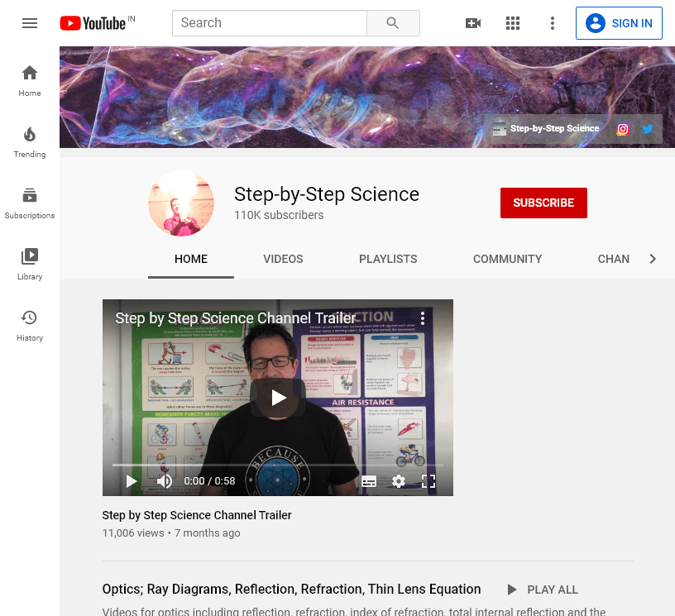Viewport: 675px width, 616px height.
Task: Click the Step-by-Step Science channel name
Action: (326, 194)
